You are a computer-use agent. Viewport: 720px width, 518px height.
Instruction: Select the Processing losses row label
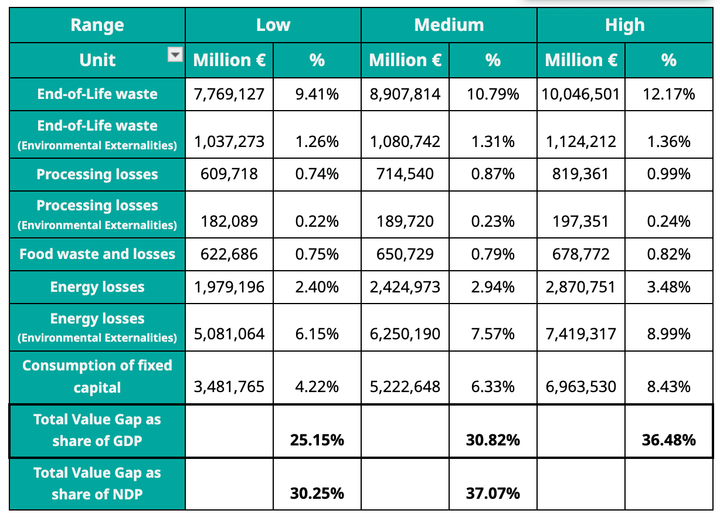click(97, 174)
